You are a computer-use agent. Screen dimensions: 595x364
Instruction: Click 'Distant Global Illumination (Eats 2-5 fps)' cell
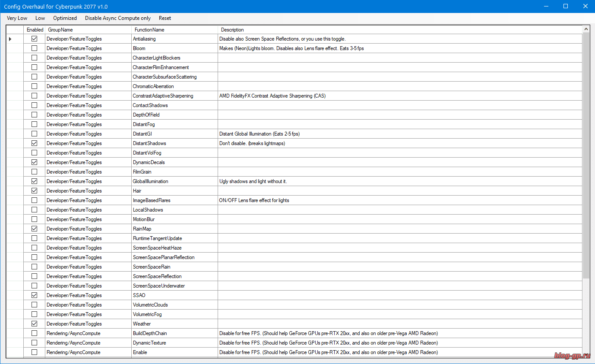pos(400,134)
